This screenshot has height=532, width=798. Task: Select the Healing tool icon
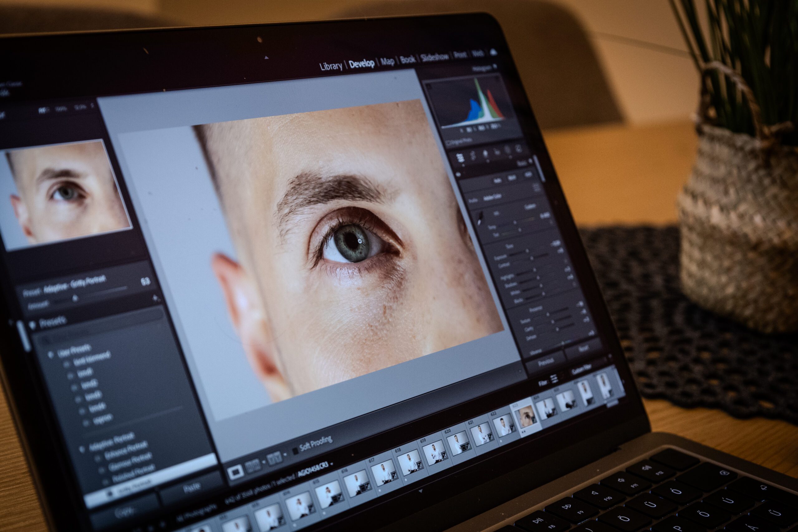485,153
